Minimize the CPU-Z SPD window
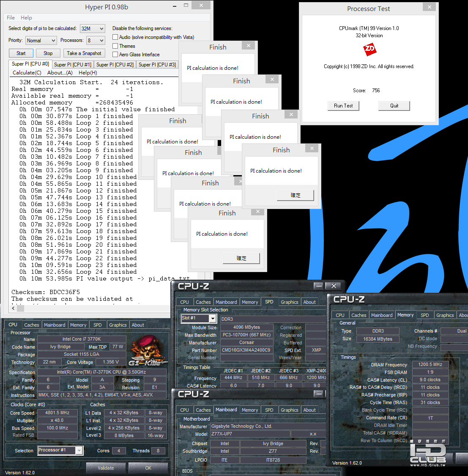 pos(318,286)
